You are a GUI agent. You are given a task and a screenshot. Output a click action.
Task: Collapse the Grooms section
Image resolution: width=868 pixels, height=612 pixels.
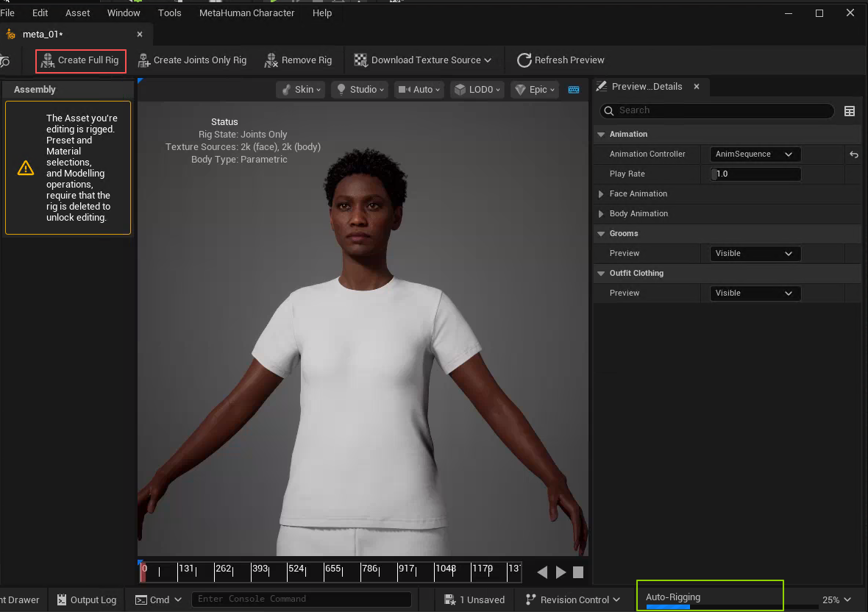[x=602, y=234]
